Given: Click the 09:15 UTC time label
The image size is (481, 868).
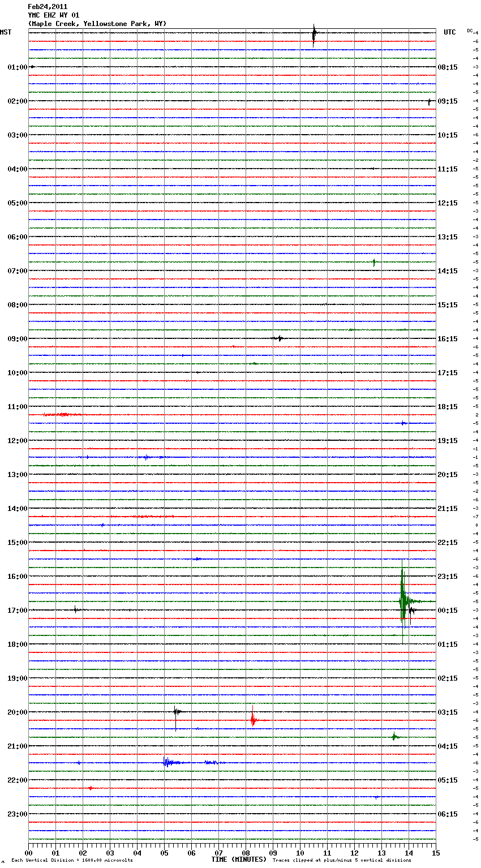Looking at the screenshot, I should pyautogui.click(x=448, y=101).
